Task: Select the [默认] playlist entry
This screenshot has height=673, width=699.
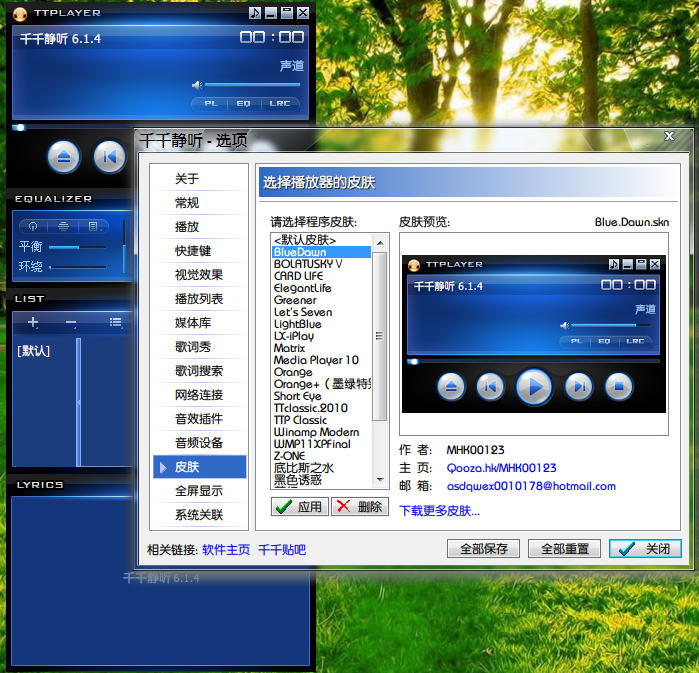Action: [33, 351]
